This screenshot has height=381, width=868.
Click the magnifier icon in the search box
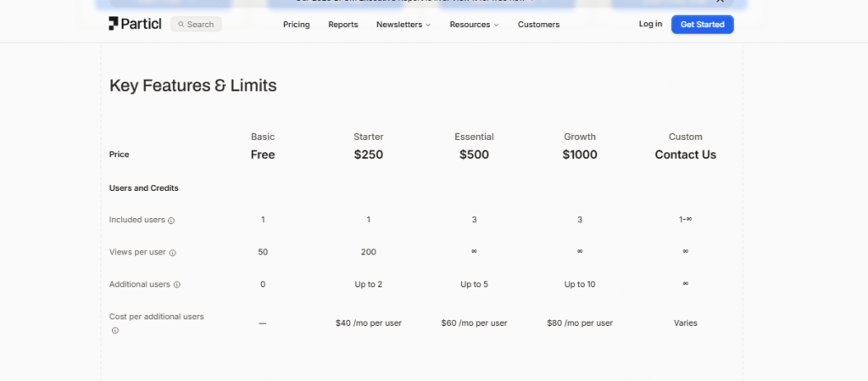181,25
